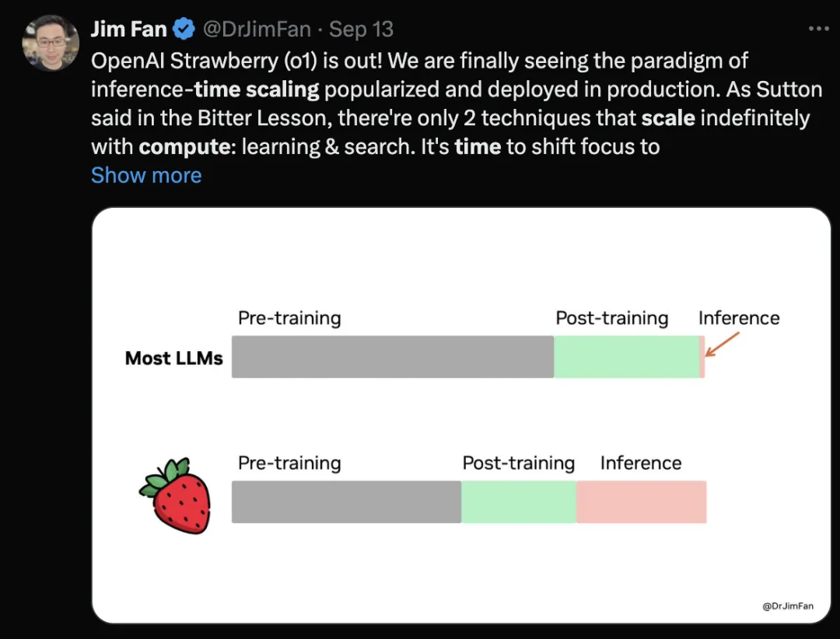Image resolution: width=840 pixels, height=639 pixels.
Task: Click the orange arrow pointing to Inference
Action: (x=722, y=344)
